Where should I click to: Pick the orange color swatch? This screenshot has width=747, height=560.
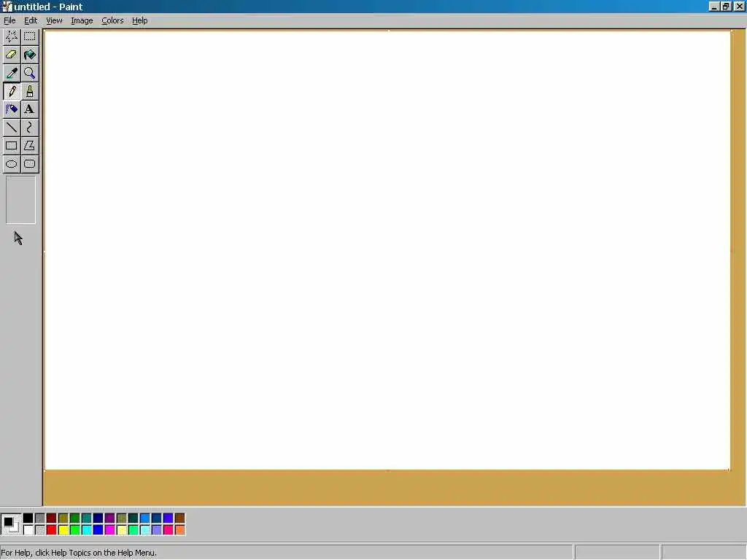tap(180, 530)
